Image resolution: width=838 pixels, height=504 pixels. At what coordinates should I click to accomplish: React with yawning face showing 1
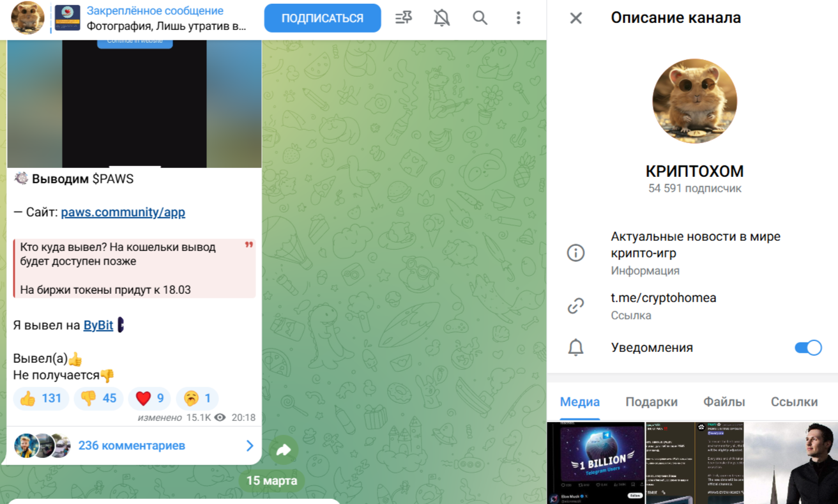pyautogui.click(x=197, y=399)
